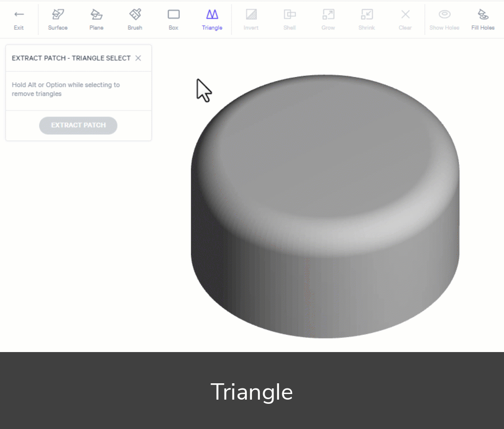Select the Surface selection tool
This screenshot has width=504, height=429.
(58, 20)
